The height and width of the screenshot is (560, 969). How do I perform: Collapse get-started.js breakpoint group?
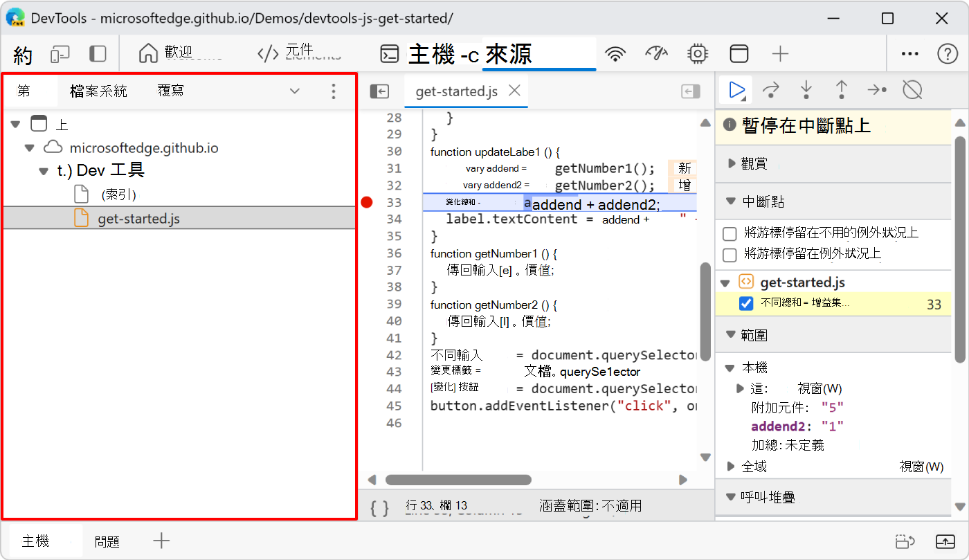click(725, 282)
